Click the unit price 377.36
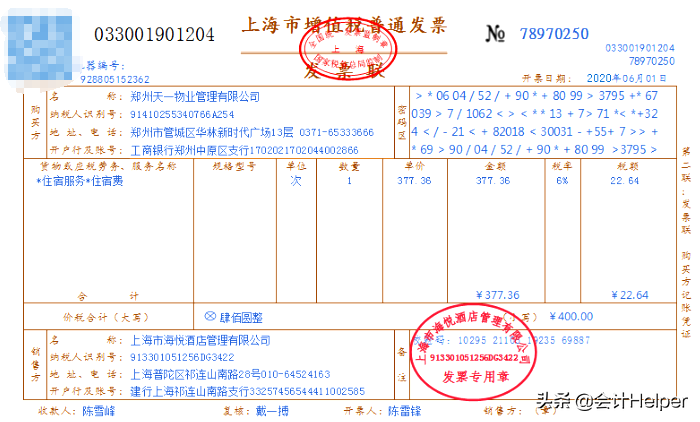 tap(414, 181)
